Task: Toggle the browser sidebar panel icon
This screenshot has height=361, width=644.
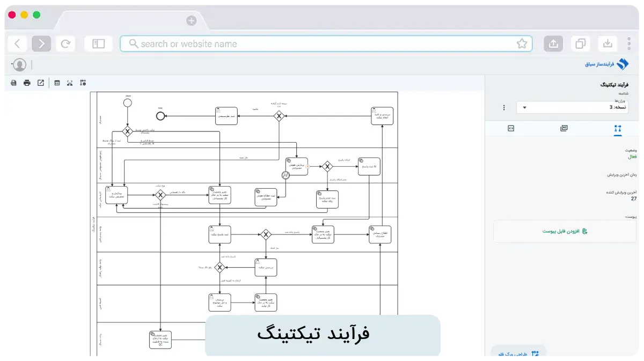Action: point(98,44)
